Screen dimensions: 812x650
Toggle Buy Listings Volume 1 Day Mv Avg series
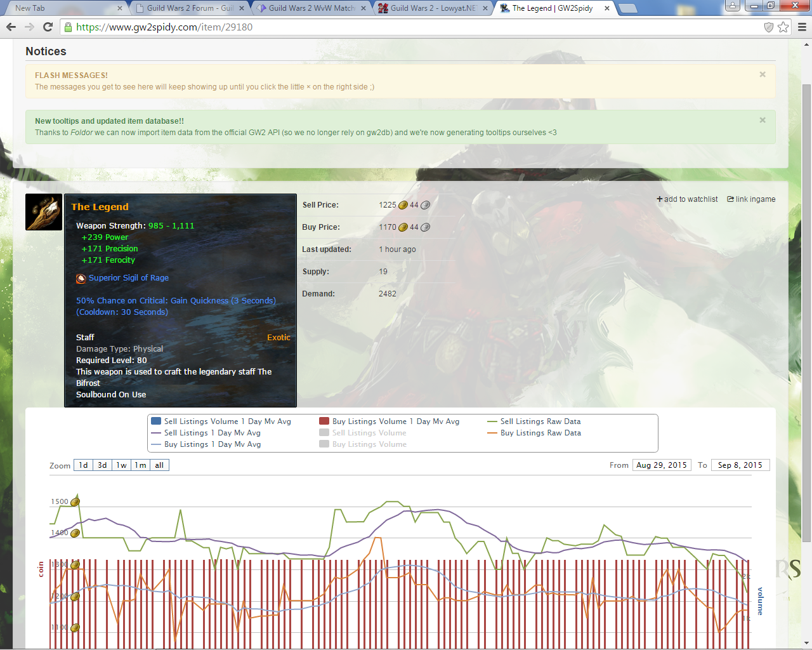click(389, 421)
